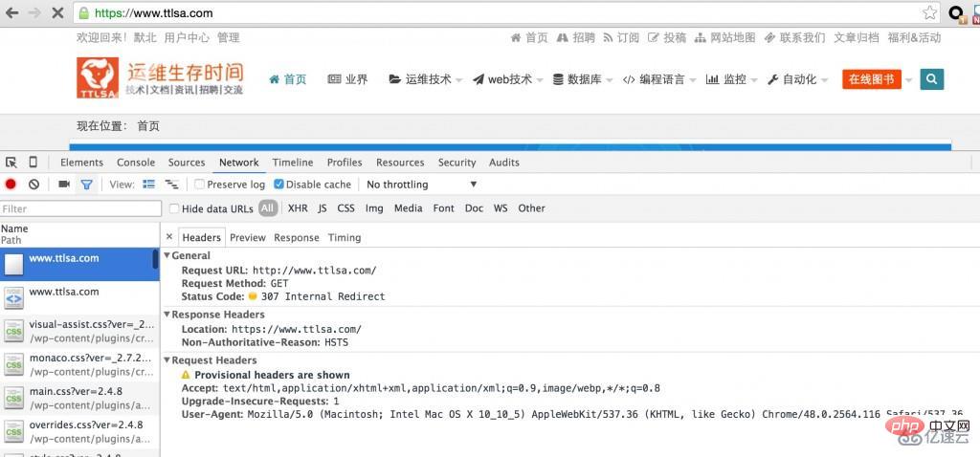This screenshot has width=980, height=457.
Task: Filter requests by Font
Action: coord(444,208)
